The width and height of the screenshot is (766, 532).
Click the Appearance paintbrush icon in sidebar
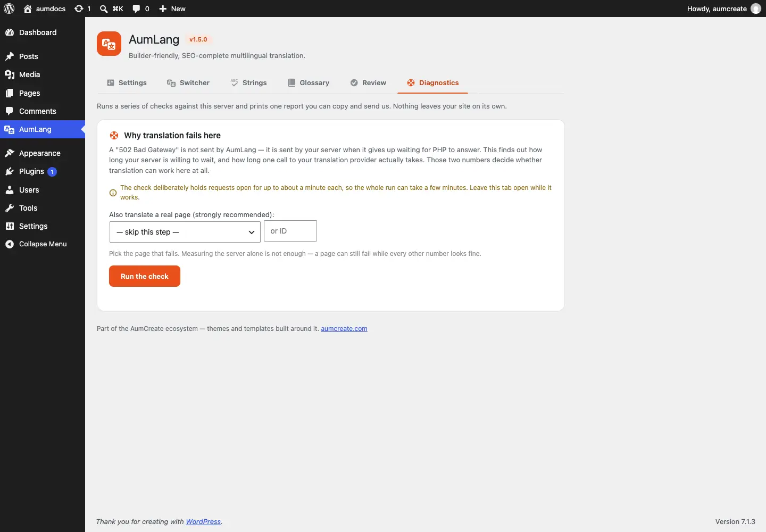[10, 153]
